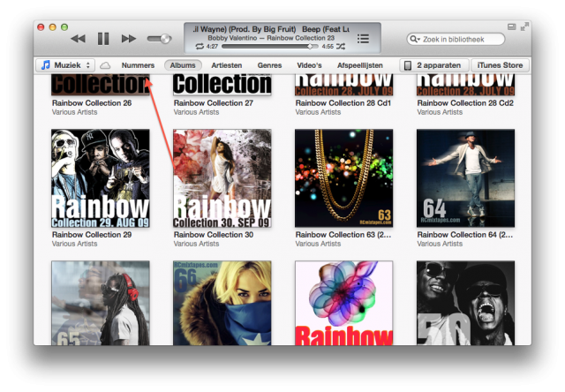Adjust the volume slider knob

tap(166, 39)
